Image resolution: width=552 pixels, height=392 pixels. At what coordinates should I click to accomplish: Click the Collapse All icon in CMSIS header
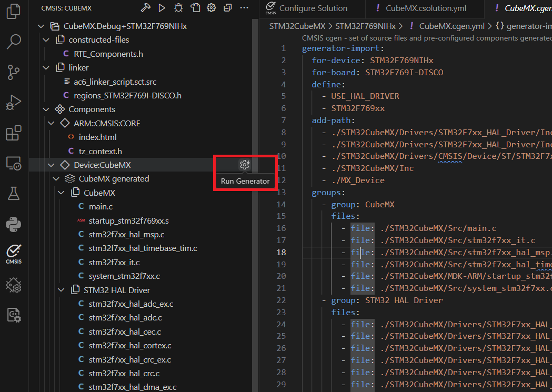228,8
